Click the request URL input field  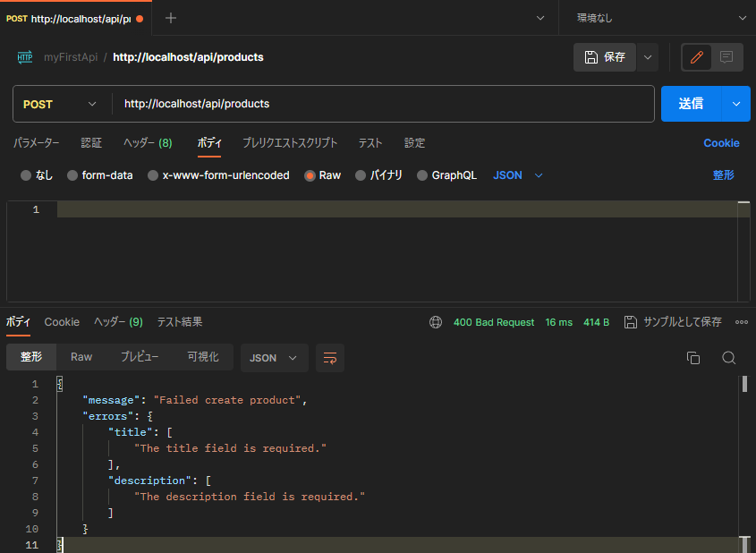[x=383, y=104]
